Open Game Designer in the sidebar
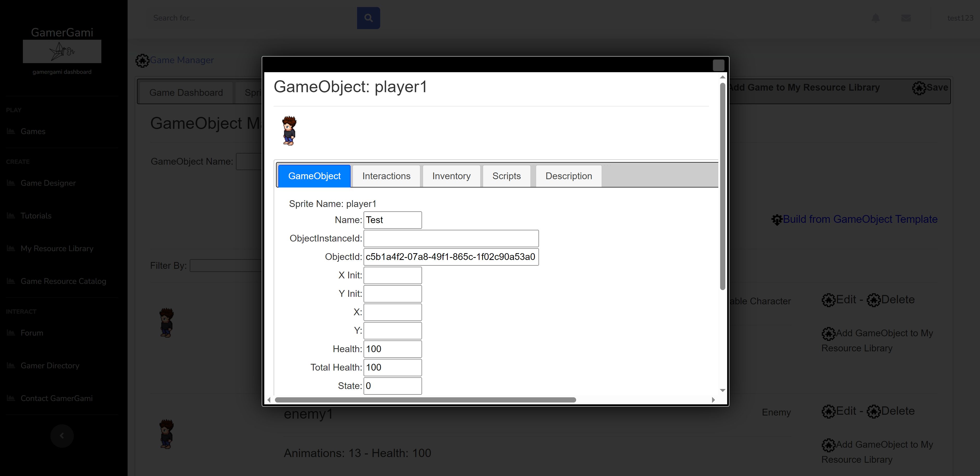The width and height of the screenshot is (980, 476). [48, 183]
